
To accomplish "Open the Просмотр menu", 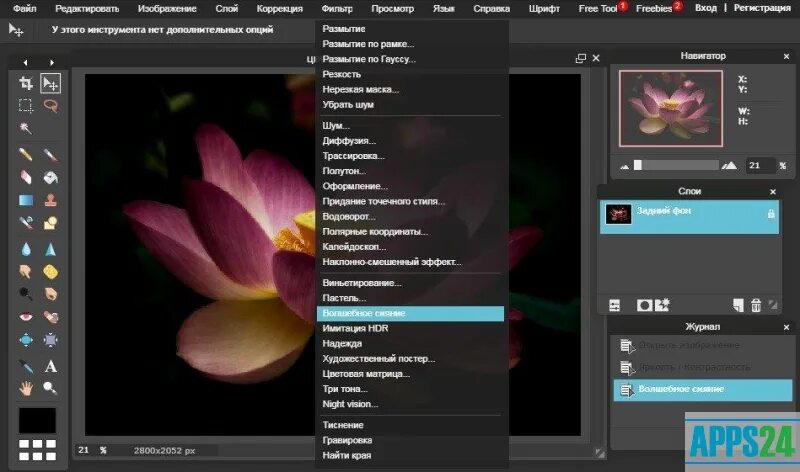I will [x=392, y=8].
